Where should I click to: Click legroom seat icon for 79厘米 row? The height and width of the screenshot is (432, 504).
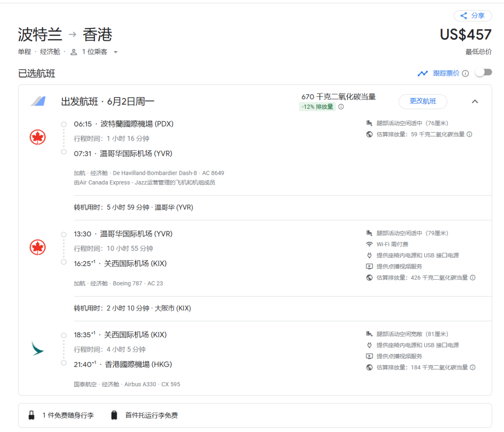pos(369,233)
